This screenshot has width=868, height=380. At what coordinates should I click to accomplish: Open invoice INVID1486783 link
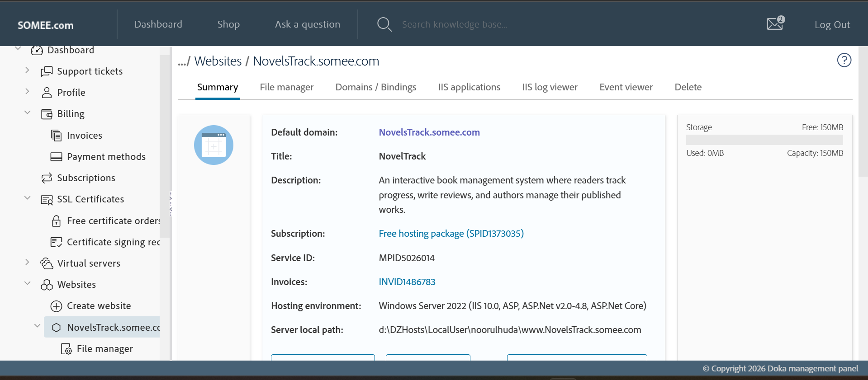point(407,282)
